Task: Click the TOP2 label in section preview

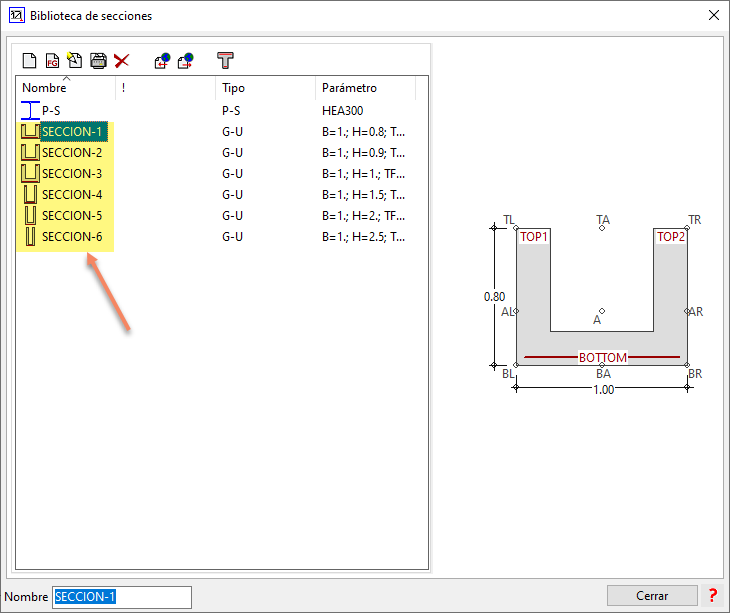Action: pos(670,236)
